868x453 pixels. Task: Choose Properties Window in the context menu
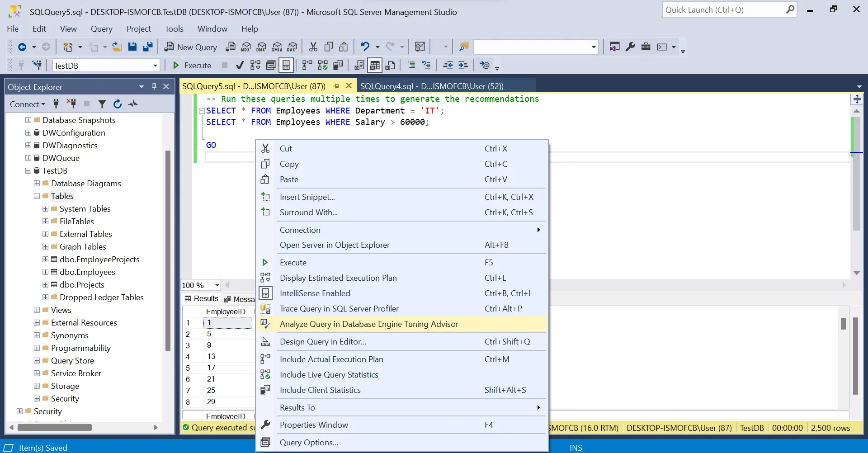[401, 425]
